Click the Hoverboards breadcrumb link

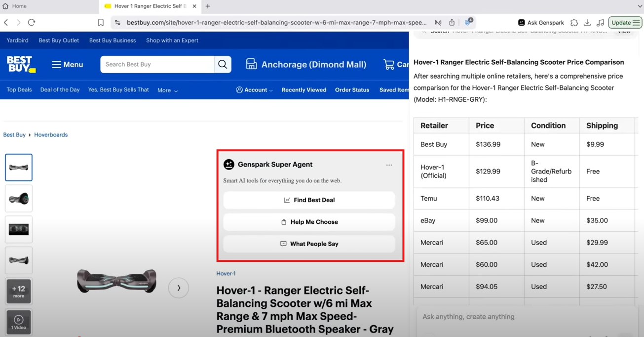click(x=51, y=135)
